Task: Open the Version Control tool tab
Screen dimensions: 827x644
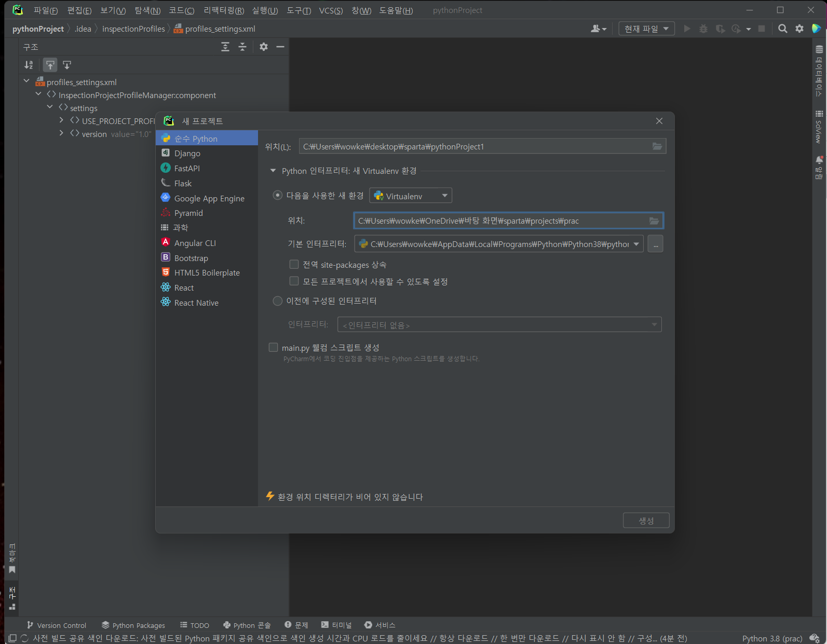Action: tap(57, 625)
